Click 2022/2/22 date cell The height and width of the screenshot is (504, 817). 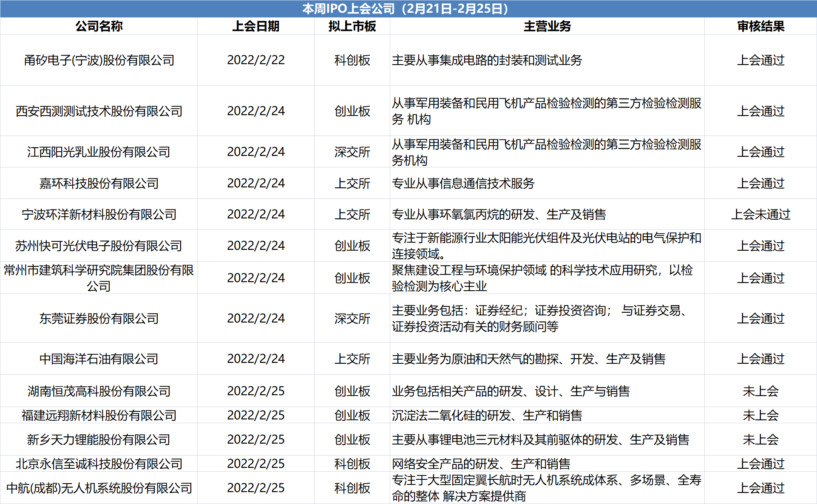[x=255, y=60]
